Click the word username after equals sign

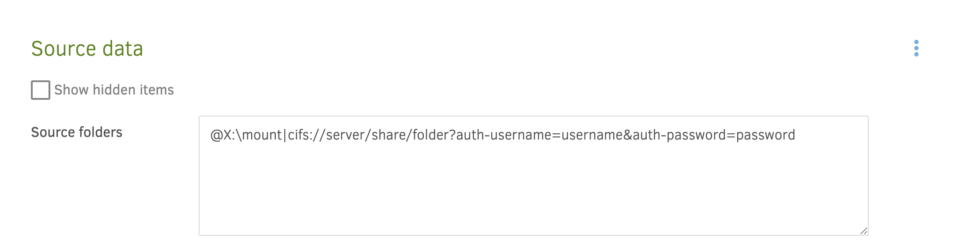click(x=592, y=135)
